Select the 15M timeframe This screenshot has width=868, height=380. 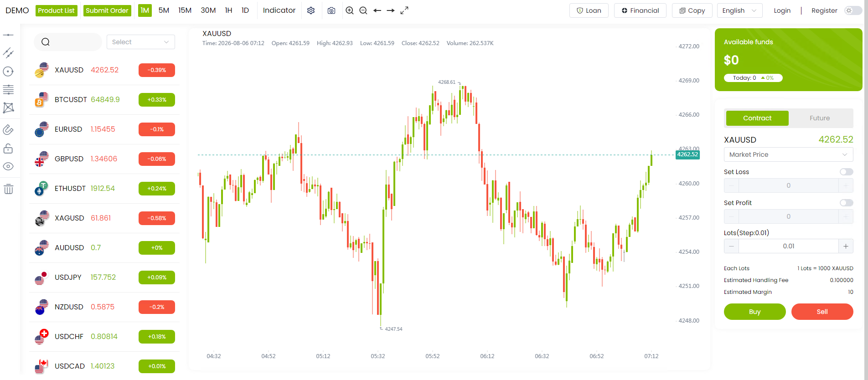[185, 10]
